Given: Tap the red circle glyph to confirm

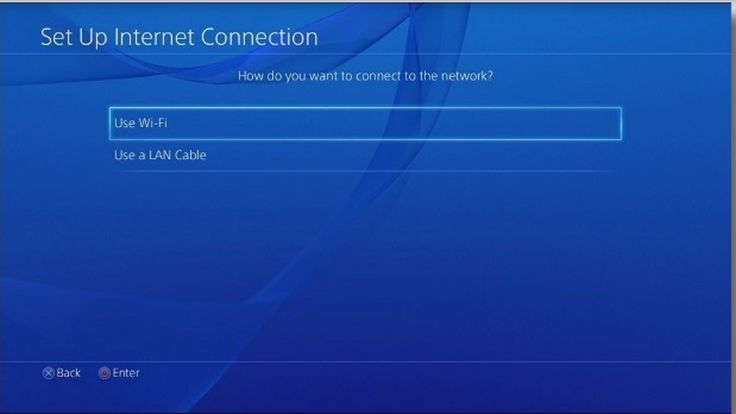Looking at the screenshot, I should click(x=104, y=373).
